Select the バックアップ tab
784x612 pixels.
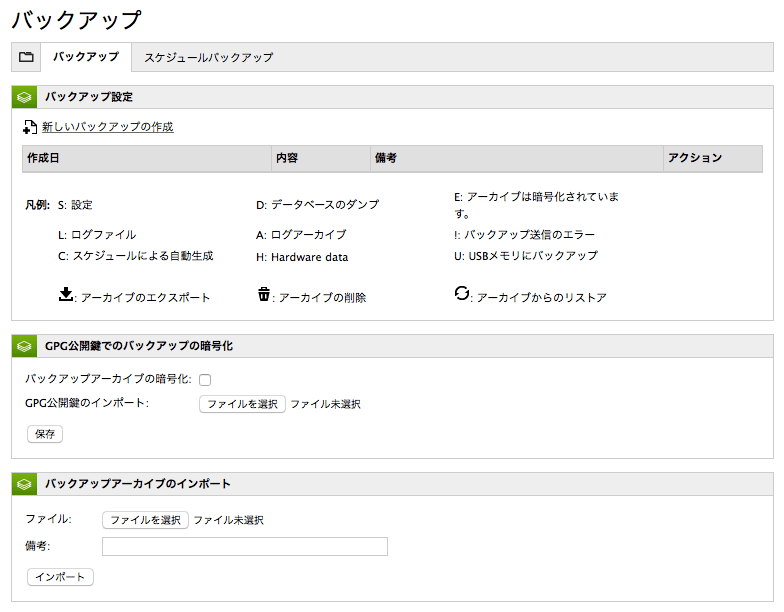(x=86, y=57)
